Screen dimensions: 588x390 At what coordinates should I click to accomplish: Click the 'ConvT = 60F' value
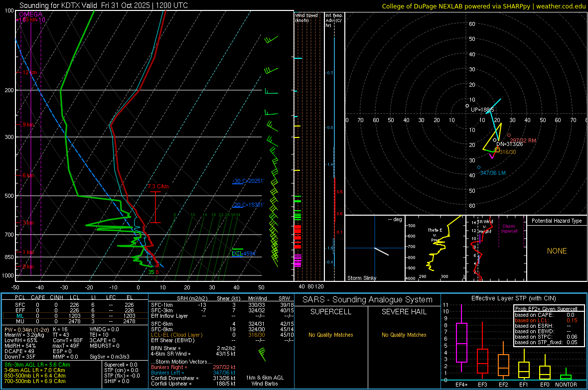[67, 340]
